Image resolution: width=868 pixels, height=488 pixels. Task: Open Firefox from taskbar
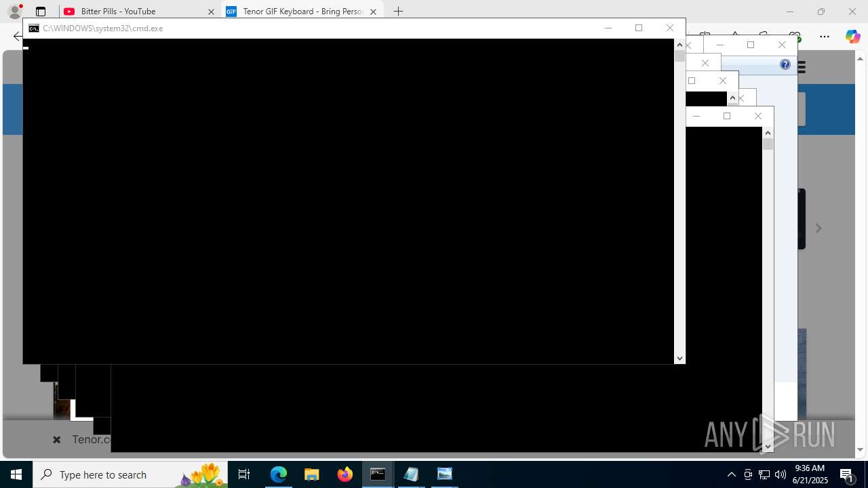(x=345, y=474)
